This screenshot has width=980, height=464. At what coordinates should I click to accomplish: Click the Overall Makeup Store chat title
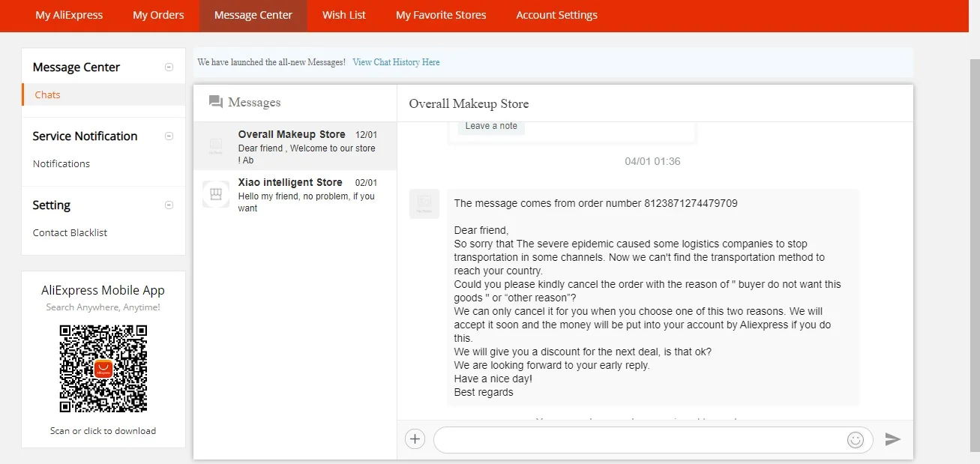point(469,103)
